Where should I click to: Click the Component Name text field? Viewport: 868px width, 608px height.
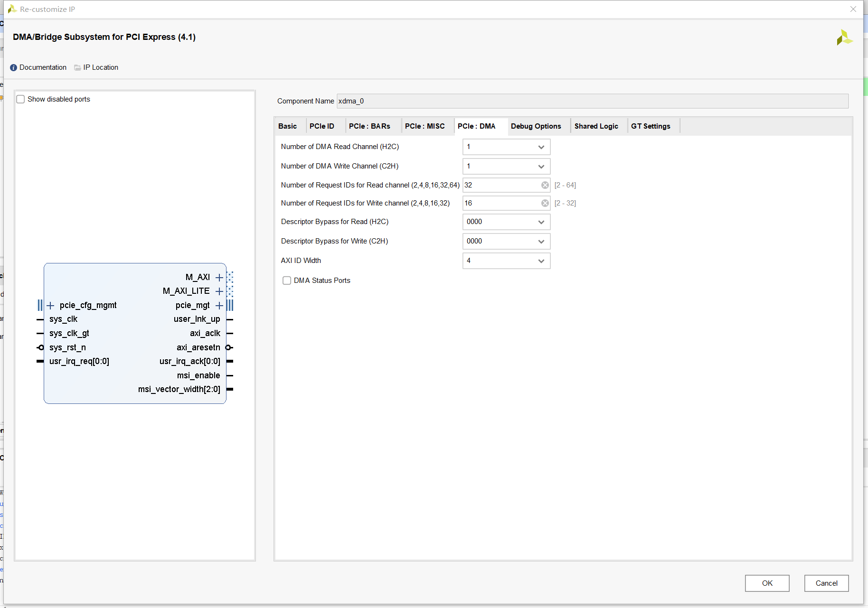pos(592,101)
